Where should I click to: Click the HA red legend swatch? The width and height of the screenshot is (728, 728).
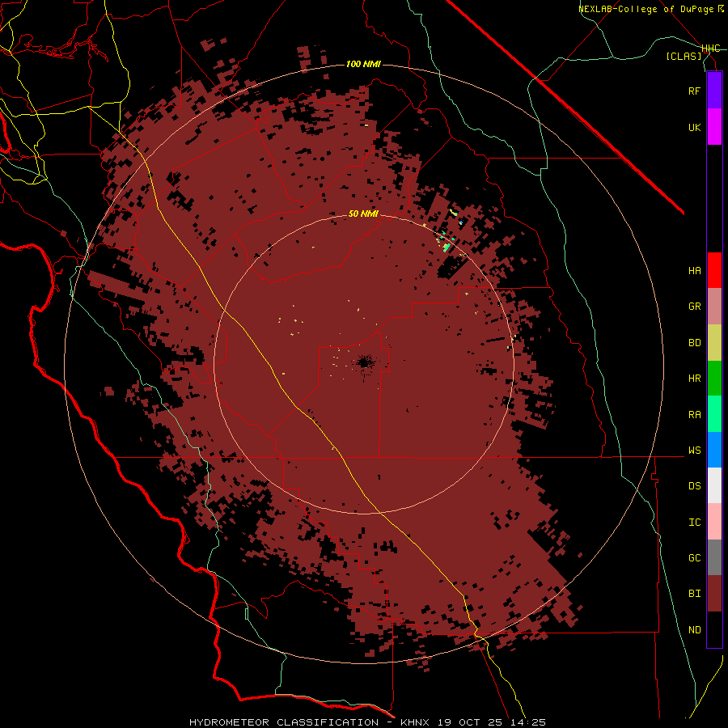714,270
